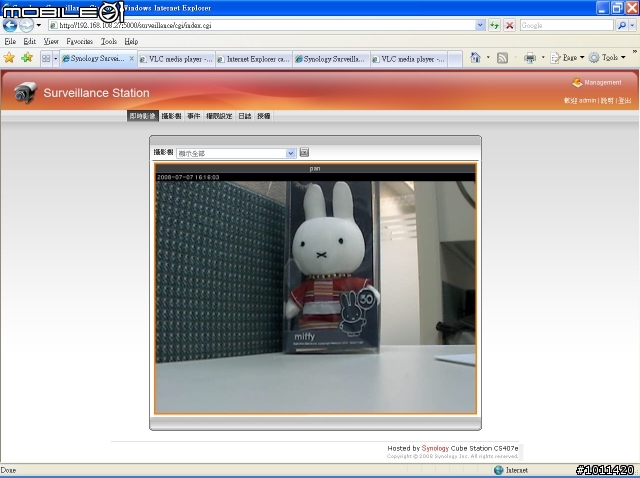Open the Home icon dropdown arrow
This screenshot has width=640, height=478.
coord(488,58)
